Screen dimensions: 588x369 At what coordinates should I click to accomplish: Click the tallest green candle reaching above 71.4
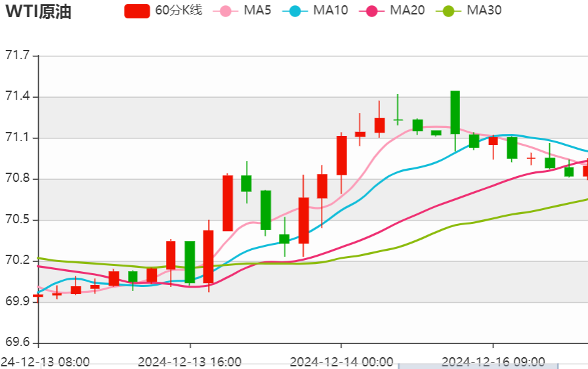(x=455, y=112)
